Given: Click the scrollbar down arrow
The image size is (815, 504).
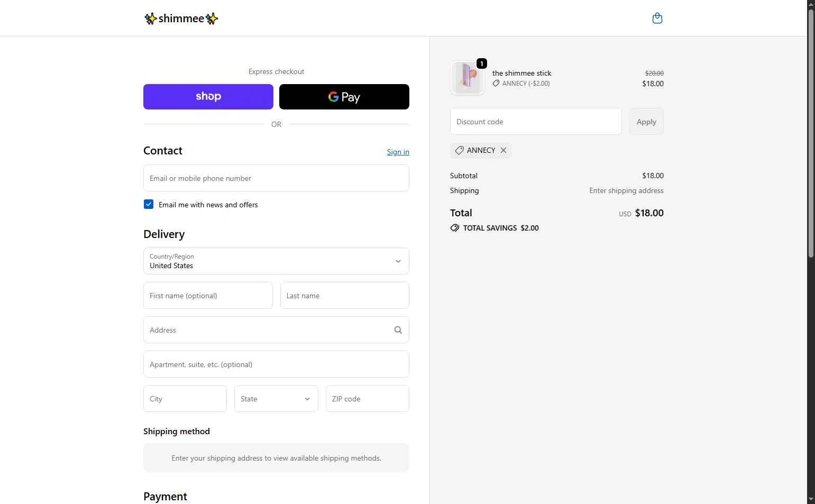Looking at the screenshot, I should point(811,500).
